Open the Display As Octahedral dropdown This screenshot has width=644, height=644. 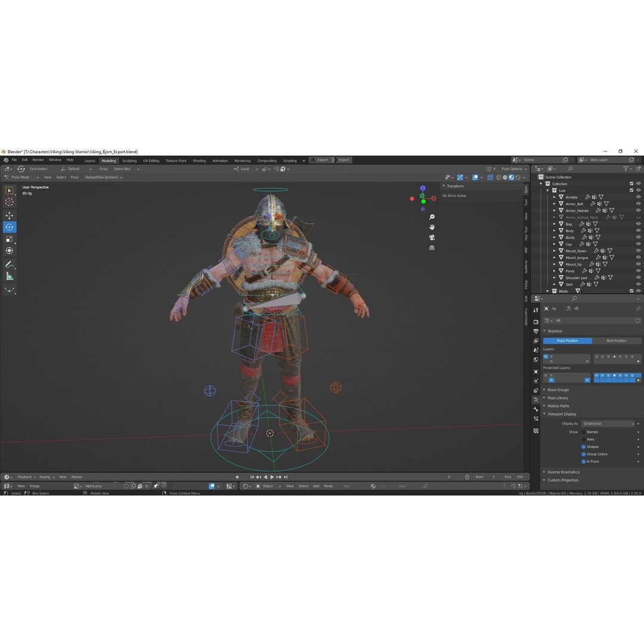pos(608,423)
